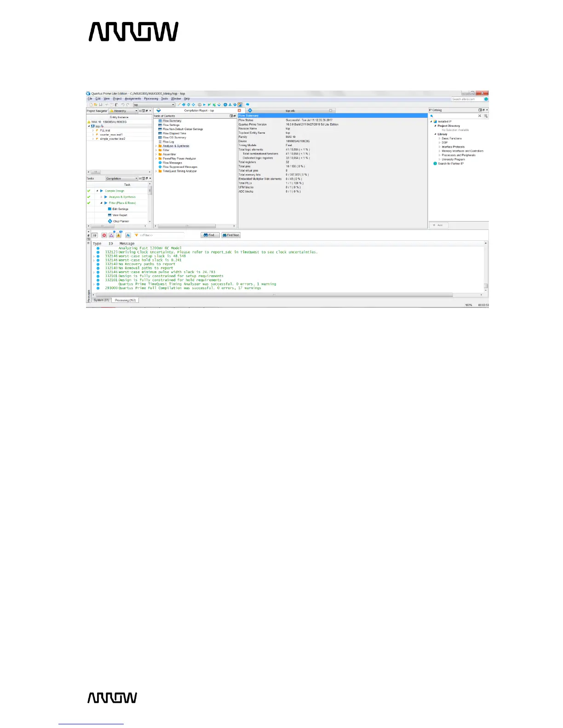Open the top entity dropdown in toolbar
Image resolution: width=563 pixels, height=728 pixels.
(154, 105)
